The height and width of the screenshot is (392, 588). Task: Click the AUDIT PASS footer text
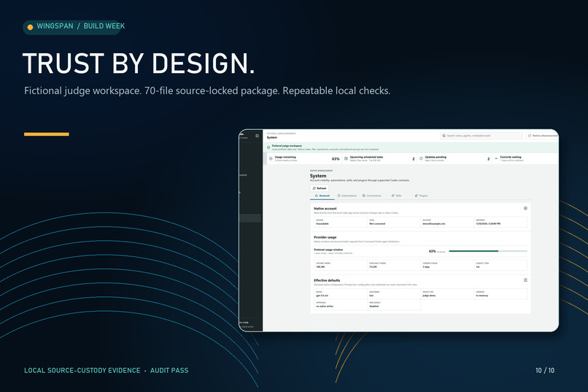click(169, 371)
